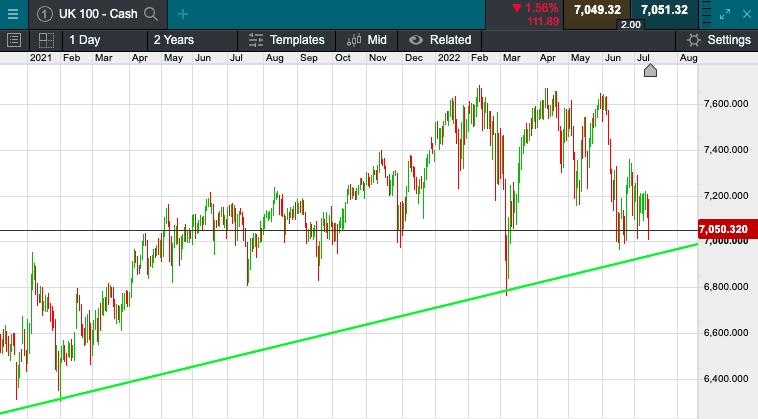Open the order ladder icon beside the buy price

click(706, 13)
